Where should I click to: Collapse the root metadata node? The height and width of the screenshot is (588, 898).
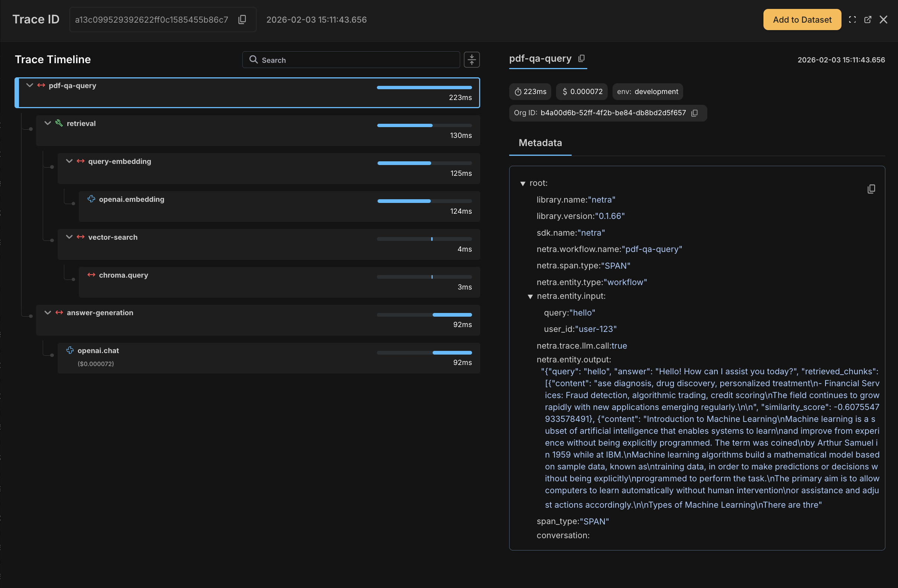(x=523, y=183)
